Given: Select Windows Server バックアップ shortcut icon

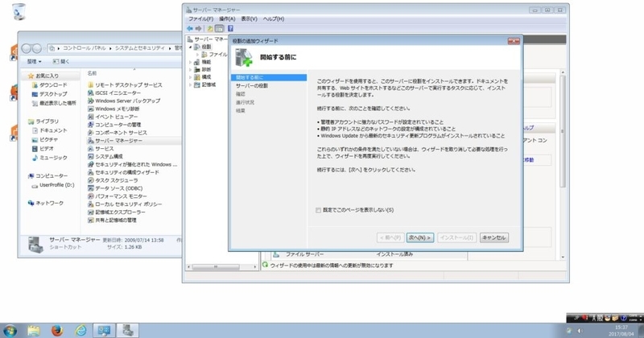Looking at the screenshot, I should coord(91,101).
